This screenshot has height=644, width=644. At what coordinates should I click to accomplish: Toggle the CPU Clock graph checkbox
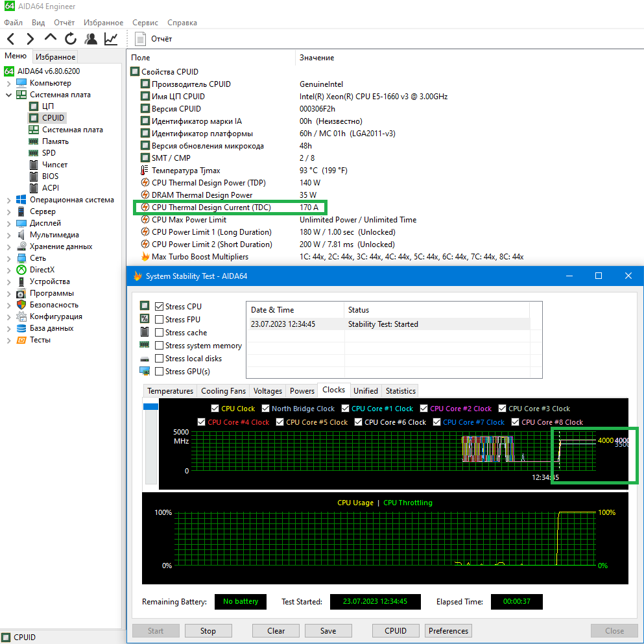point(215,408)
